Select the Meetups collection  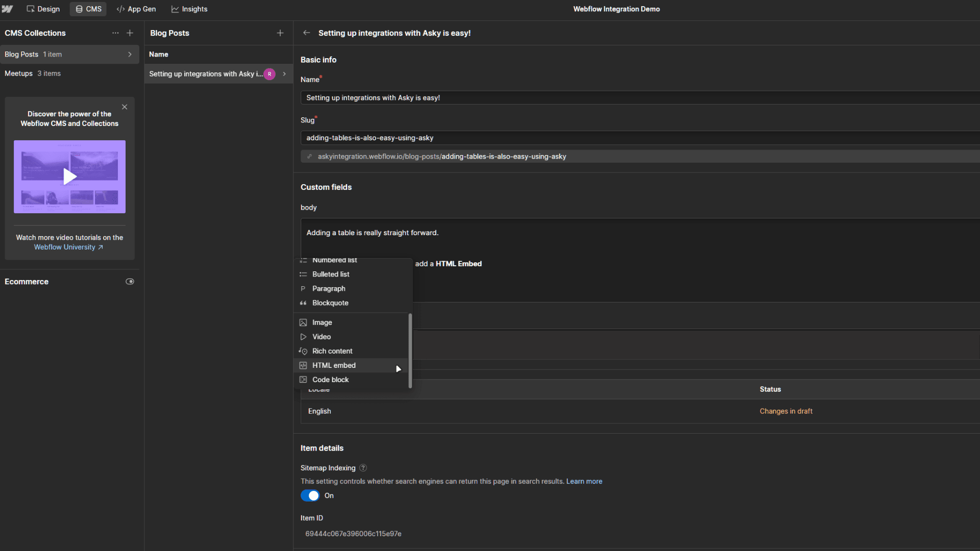click(x=69, y=73)
